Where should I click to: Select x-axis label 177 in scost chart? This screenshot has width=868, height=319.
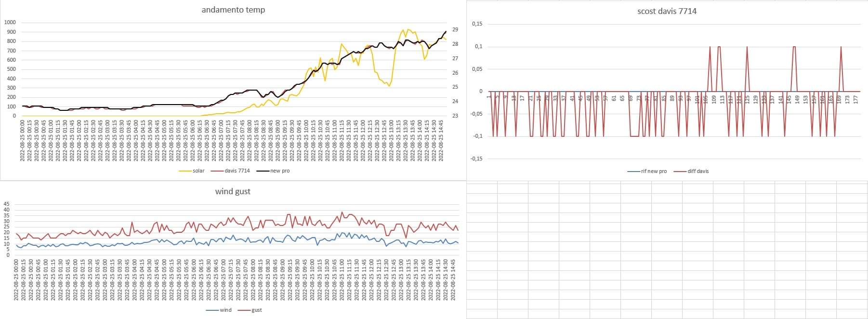point(855,99)
